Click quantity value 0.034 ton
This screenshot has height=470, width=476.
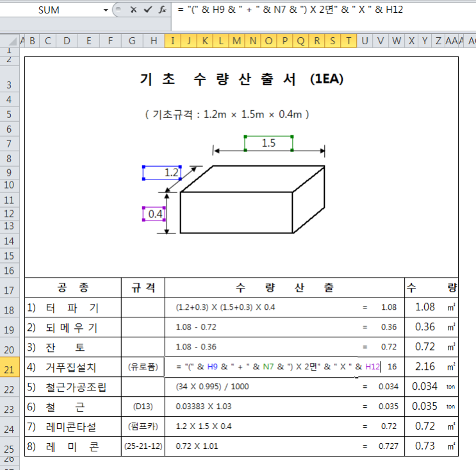(424, 386)
